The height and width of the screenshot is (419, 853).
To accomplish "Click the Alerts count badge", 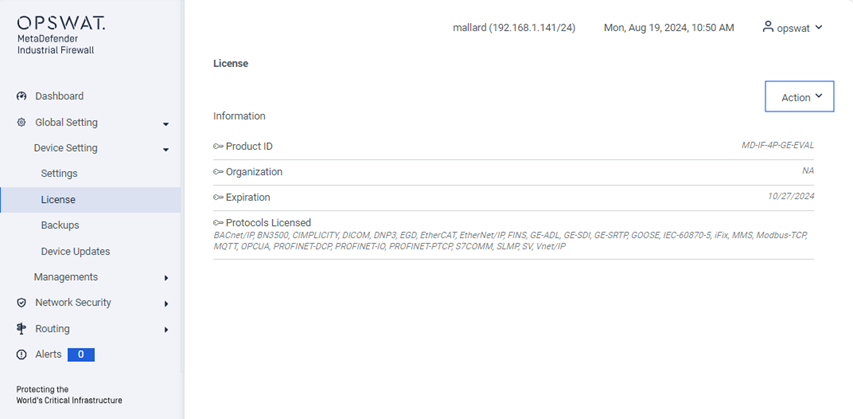I will [81, 355].
